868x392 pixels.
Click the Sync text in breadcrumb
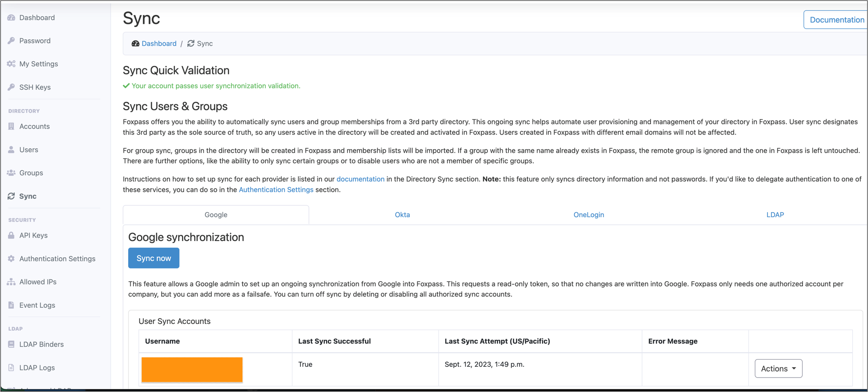point(205,44)
